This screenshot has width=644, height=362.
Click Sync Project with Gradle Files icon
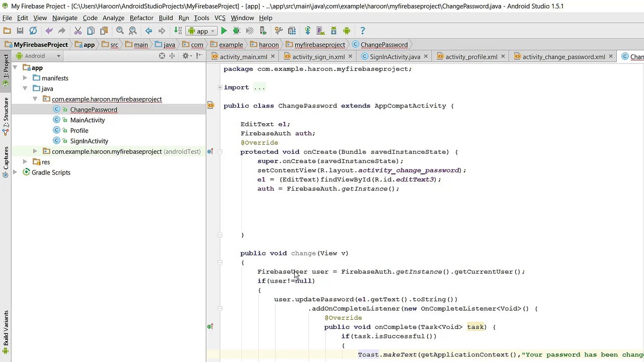point(307,31)
